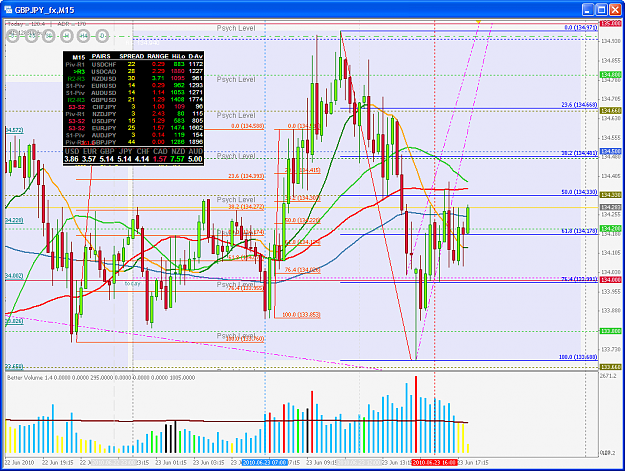Click the GBPJPY_fx,M15 window title text
The height and width of the screenshot is (471, 625).
(44, 10)
